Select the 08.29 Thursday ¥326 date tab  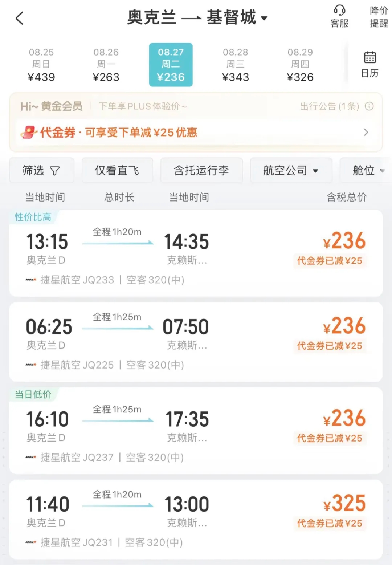pos(300,65)
